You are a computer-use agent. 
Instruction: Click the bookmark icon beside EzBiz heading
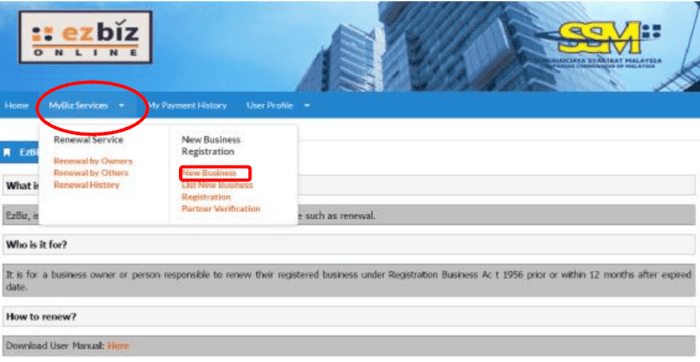pyautogui.click(x=7, y=153)
